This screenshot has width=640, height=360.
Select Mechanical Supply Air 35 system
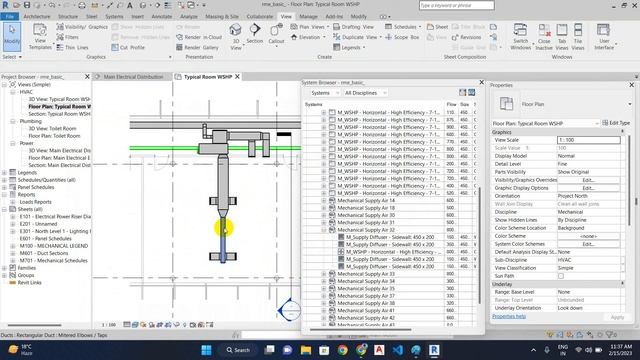[366, 289]
